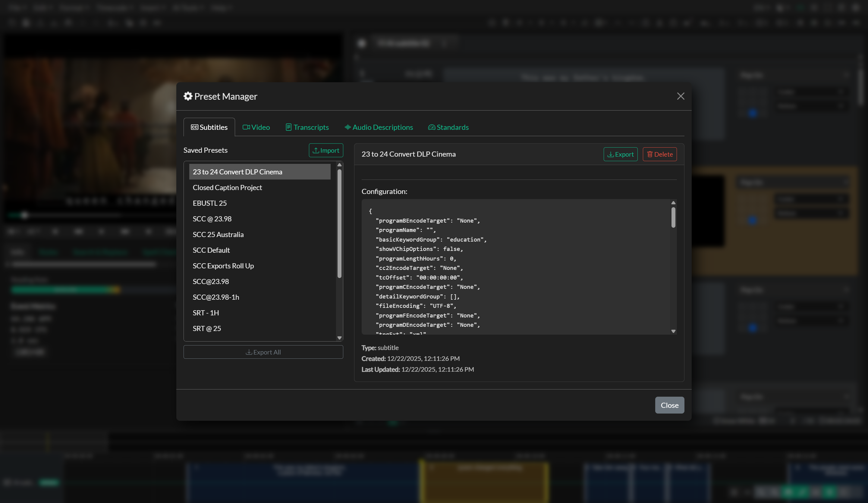868x503 pixels.
Task: Click the configuration box scroll-down arrow
Action: pyautogui.click(x=673, y=331)
